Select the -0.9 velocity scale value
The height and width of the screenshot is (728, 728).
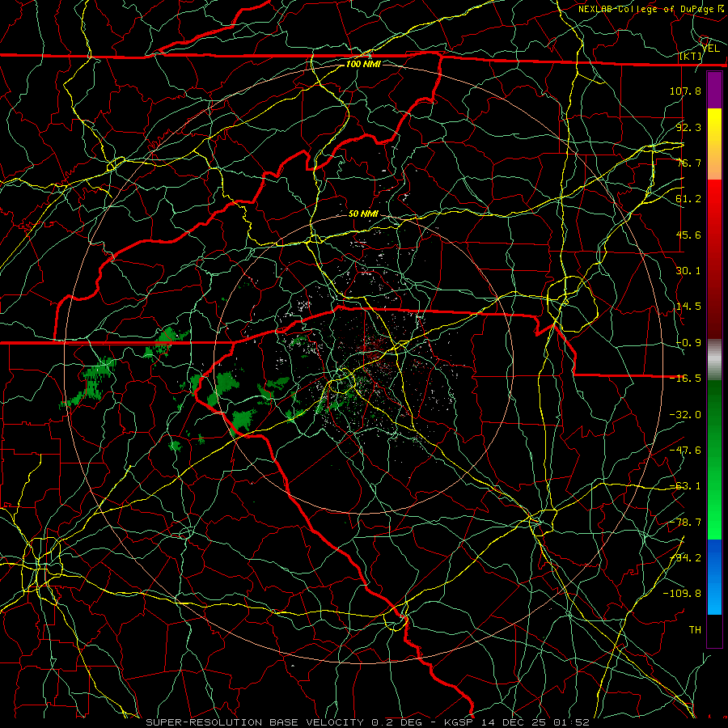pyautogui.click(x=688, y=343)
